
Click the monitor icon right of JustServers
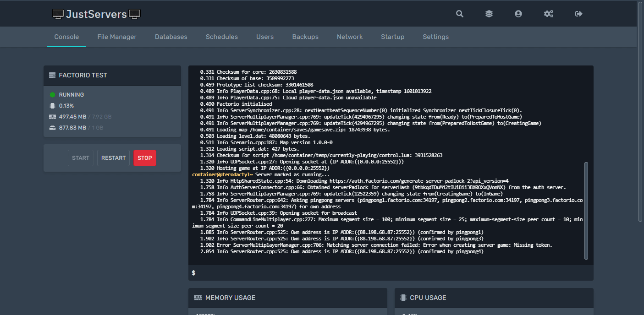tap(135, 14)
